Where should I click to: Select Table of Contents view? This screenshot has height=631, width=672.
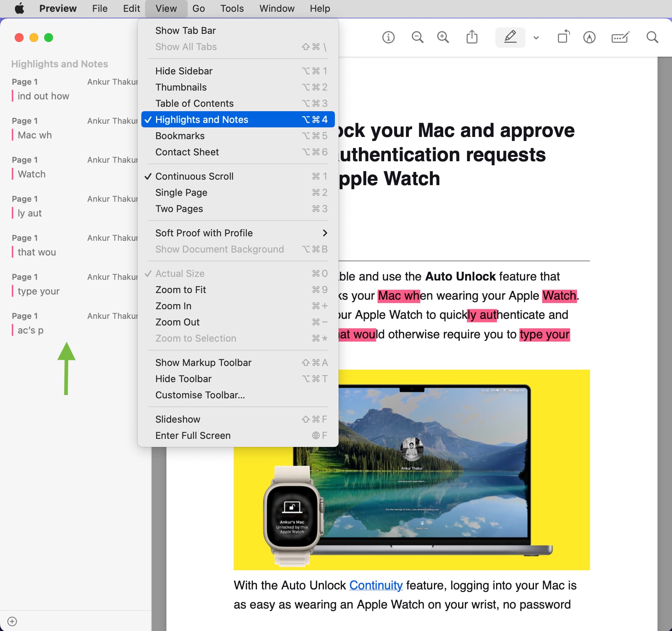[238, 103]
